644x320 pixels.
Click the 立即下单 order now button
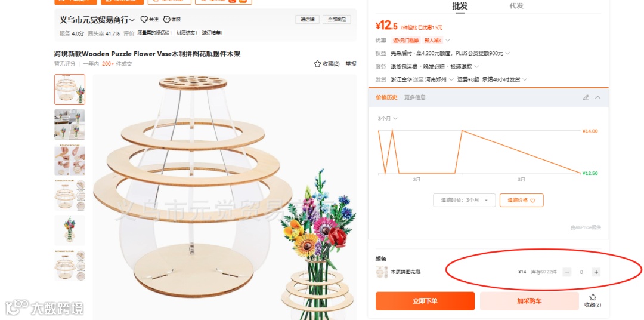point(425,301)
